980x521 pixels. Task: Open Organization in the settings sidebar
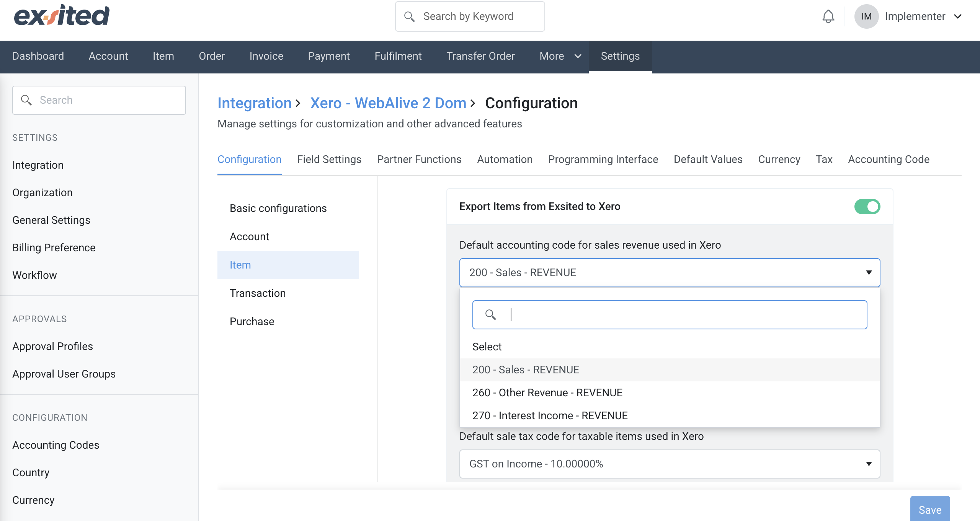pos(42,192)
